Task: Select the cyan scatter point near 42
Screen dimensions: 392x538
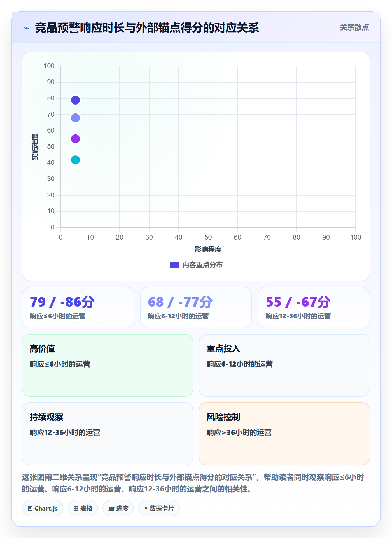Action: point(75,160)
